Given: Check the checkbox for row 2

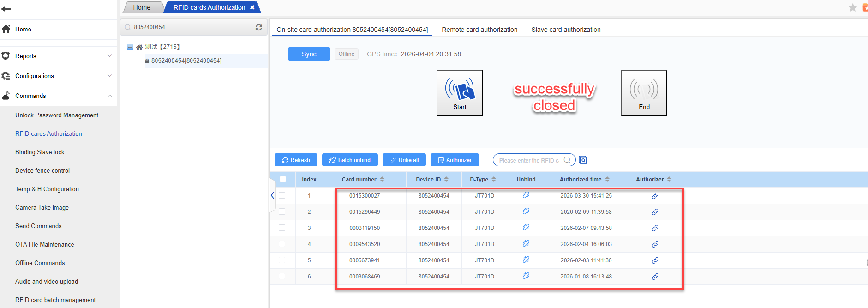Looking at the screenshot, I should pyautogui.click(x=282, y=211).
